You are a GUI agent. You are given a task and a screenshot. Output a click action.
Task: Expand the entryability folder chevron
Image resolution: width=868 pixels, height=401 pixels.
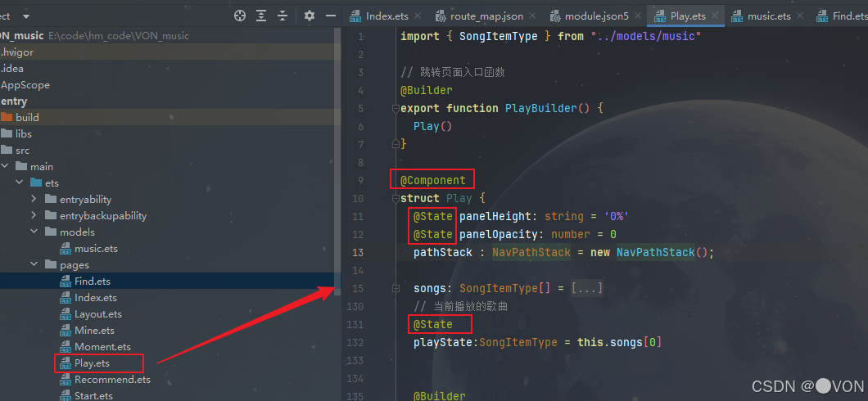34,199
